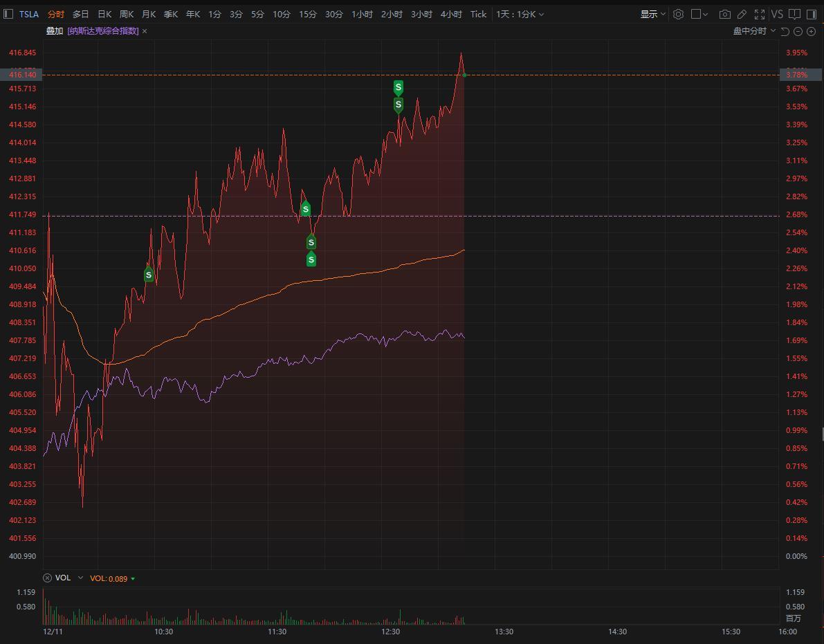Select the 分时 intraday tab

tap(56, 15)
